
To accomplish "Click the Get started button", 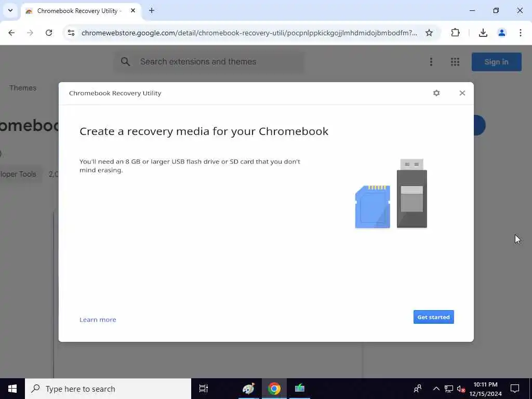I will 433,317.
